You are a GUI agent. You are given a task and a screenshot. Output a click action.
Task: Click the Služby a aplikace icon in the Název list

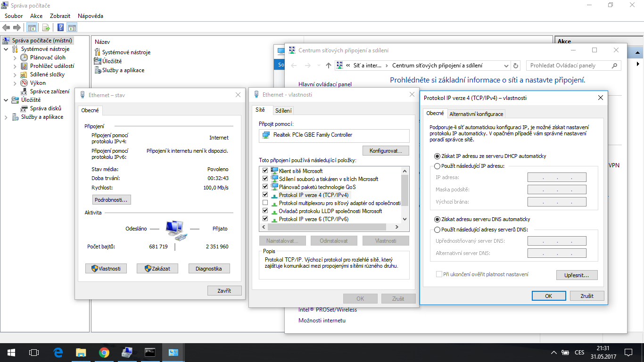(98, 70)
